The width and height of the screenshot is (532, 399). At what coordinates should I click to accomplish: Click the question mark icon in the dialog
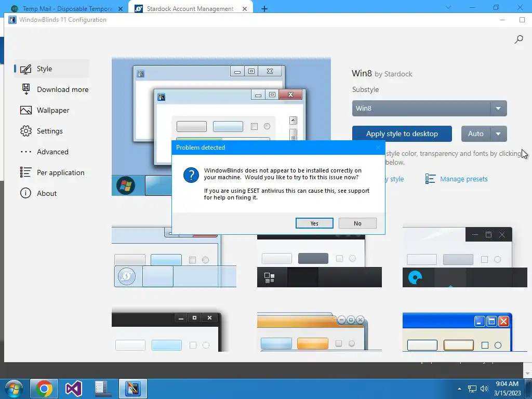191,175
